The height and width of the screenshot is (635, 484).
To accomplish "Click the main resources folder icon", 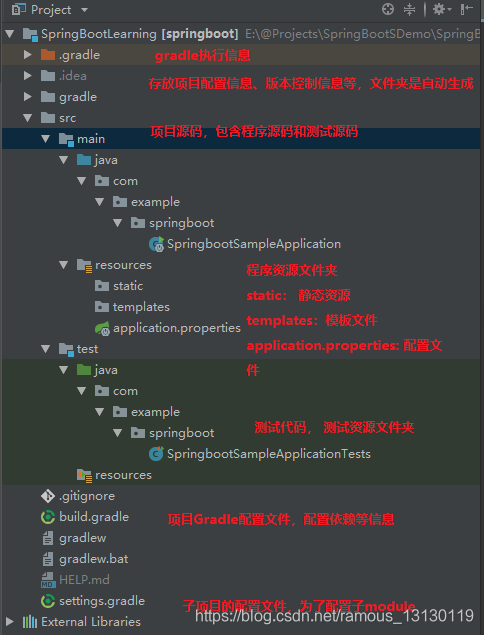I will (x=84, y=266).
